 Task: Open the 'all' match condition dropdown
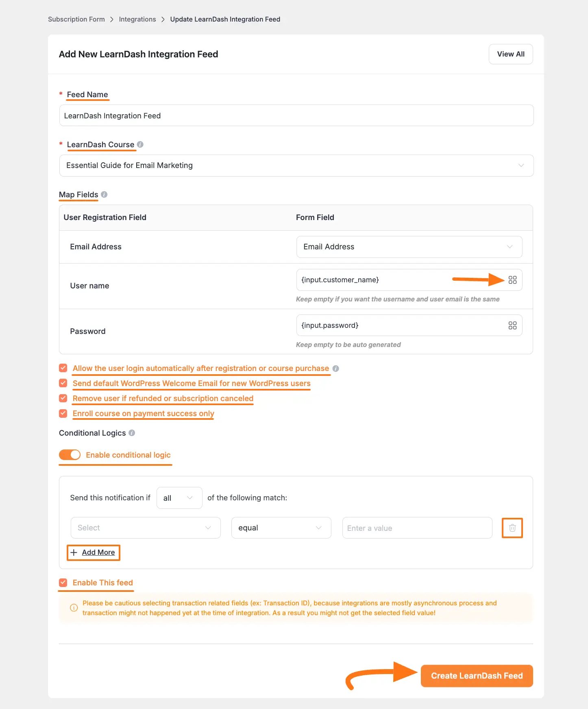179,497
